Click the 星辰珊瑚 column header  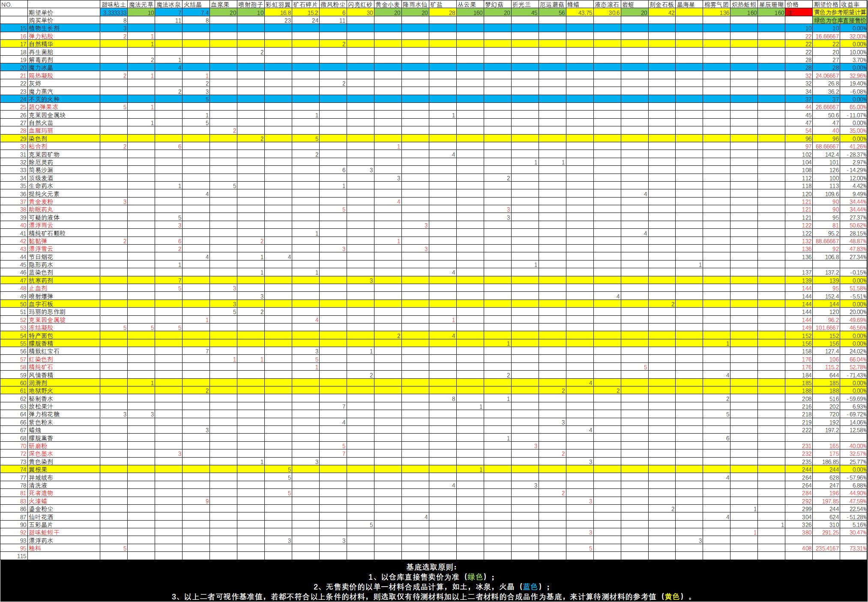(x=771, y=4)
